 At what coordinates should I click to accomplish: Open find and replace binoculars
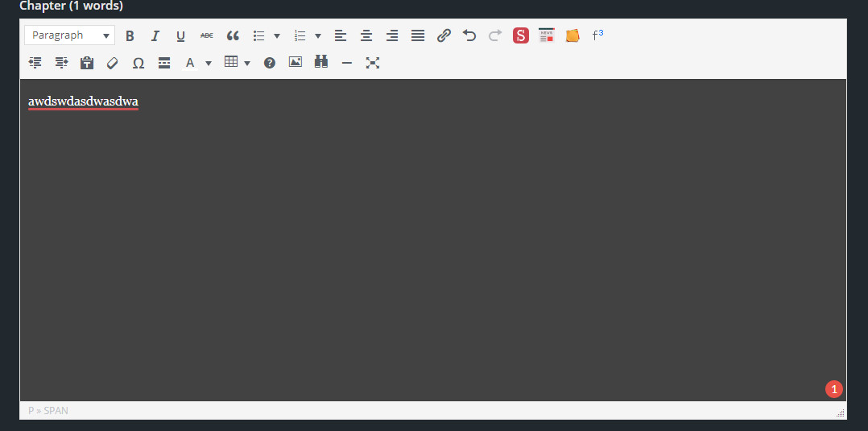click(x=321, y=62)
